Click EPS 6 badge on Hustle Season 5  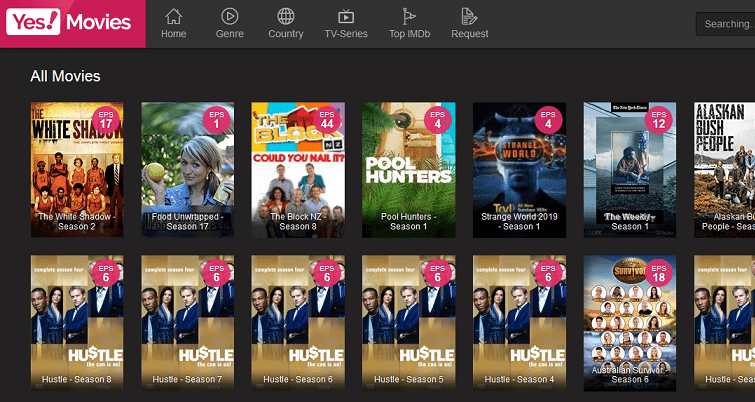click(x=438, y=273)
